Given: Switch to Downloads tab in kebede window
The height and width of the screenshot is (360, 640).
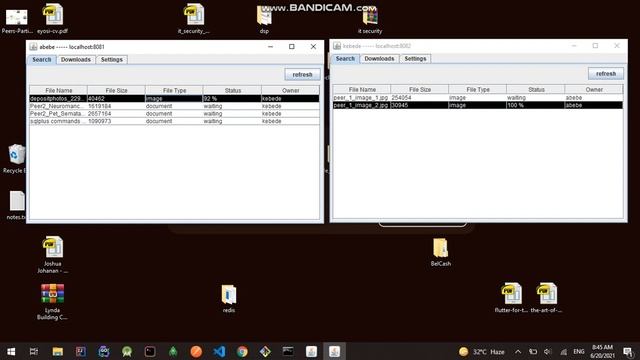Looking at the screenshot, I should [x=379, y=59].
